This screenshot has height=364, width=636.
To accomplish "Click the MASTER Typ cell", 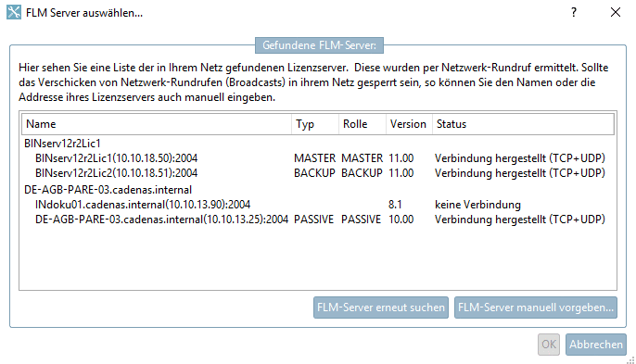I will [315, 158].
